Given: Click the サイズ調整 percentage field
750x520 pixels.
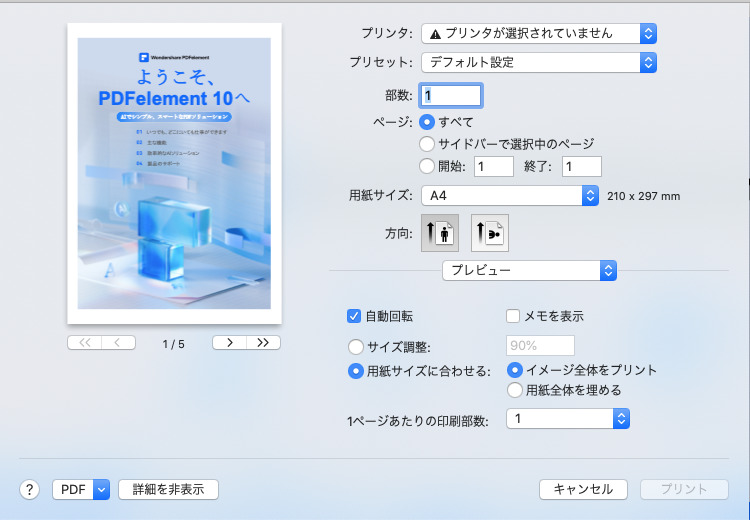Looking at the screenshot, I should pos(540,345).
